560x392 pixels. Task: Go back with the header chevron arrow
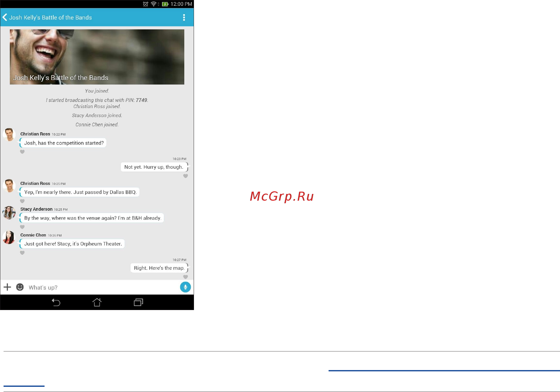5,17
